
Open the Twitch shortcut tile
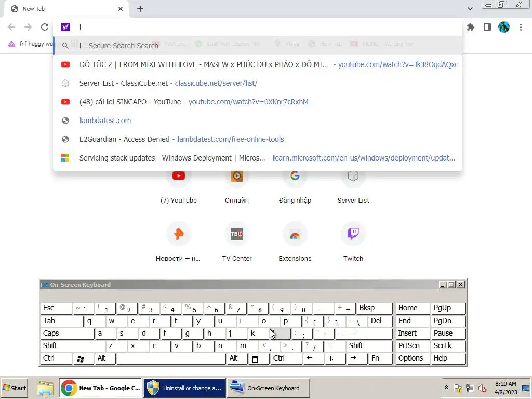click(x=353, y=242)
